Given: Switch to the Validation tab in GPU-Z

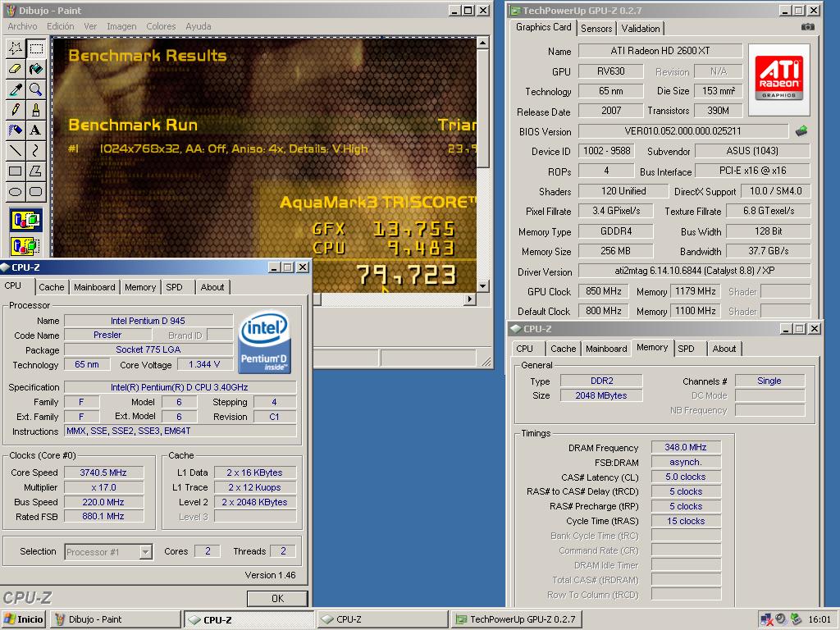Looking at the screenshot, I should coord(640,29).
